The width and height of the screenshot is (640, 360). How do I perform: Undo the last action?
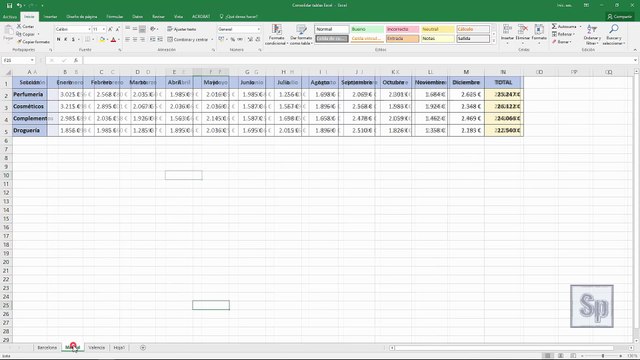[19, 5]
